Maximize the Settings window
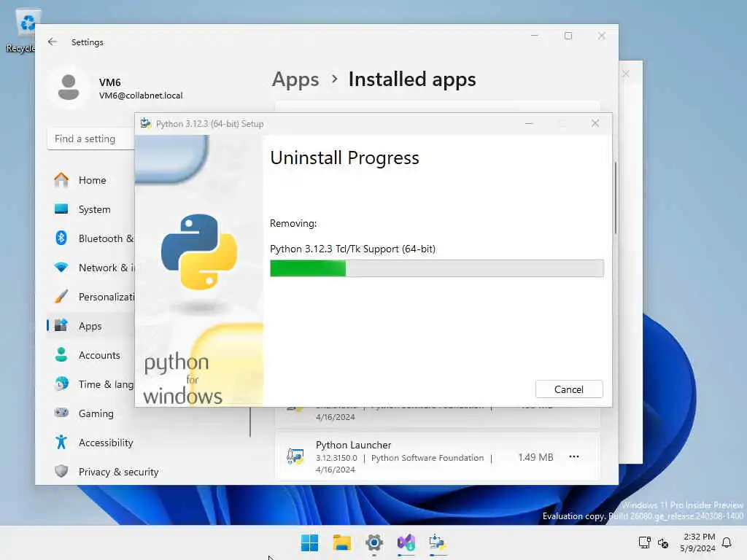747x560 pixels. coord(568,36)
